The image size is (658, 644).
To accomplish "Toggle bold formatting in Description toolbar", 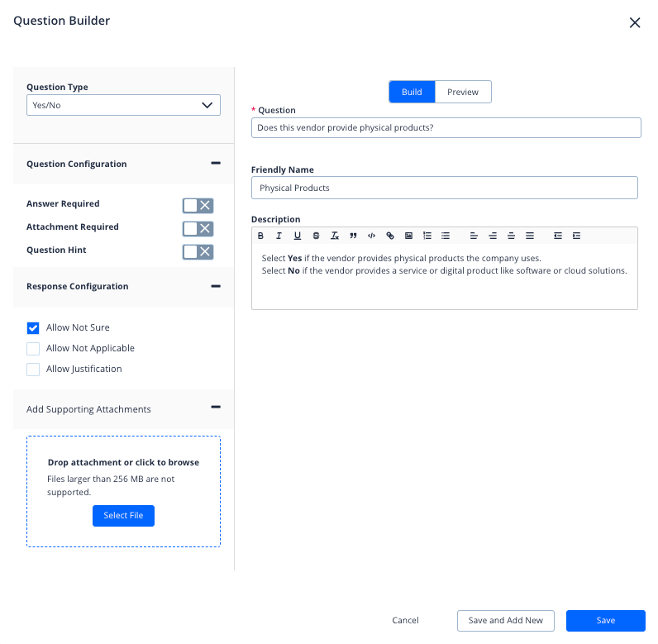I will point(261,236).
